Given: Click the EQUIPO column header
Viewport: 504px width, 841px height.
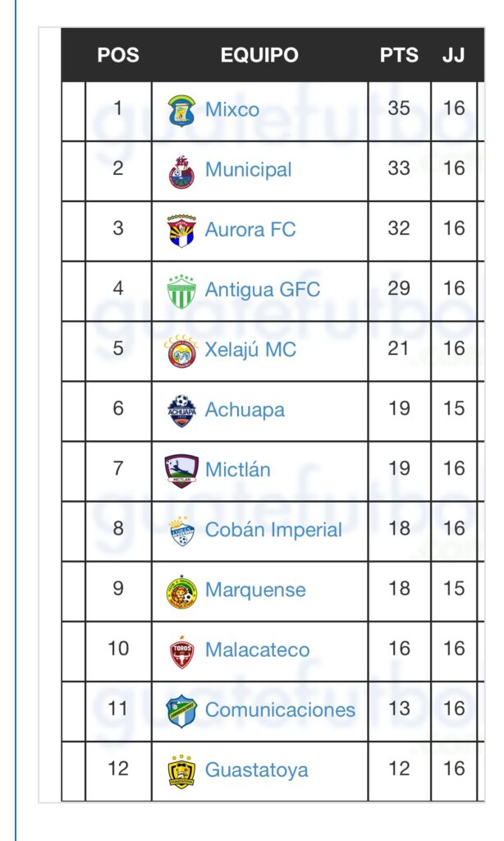Looking at the screenshot, I should coord(259,56).
